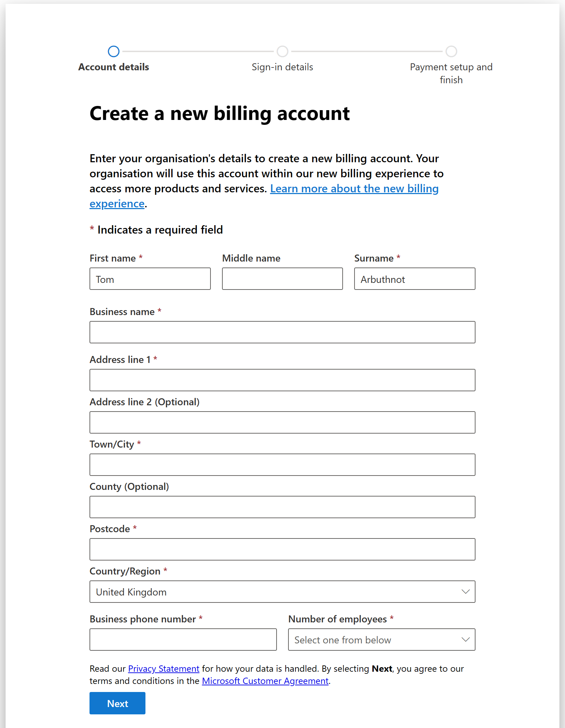565x728 pixels.
Task: Click the Payment setup and finish step circle
Action: 451,51
